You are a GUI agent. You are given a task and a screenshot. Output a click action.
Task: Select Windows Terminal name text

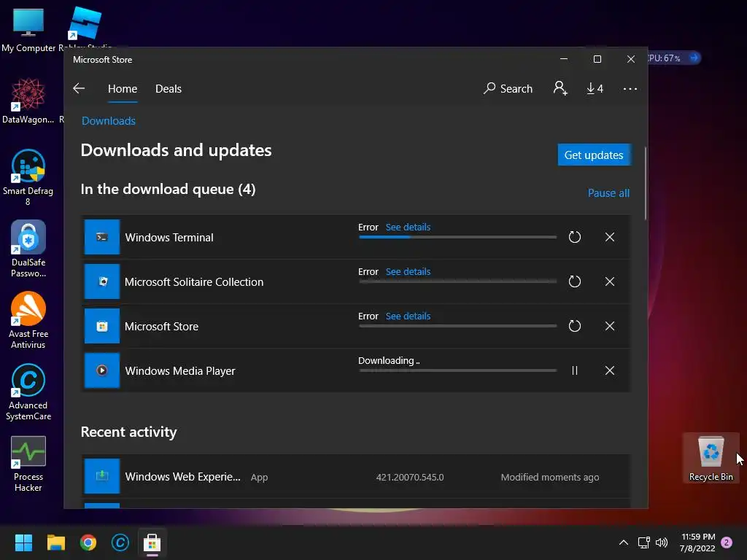169,237
